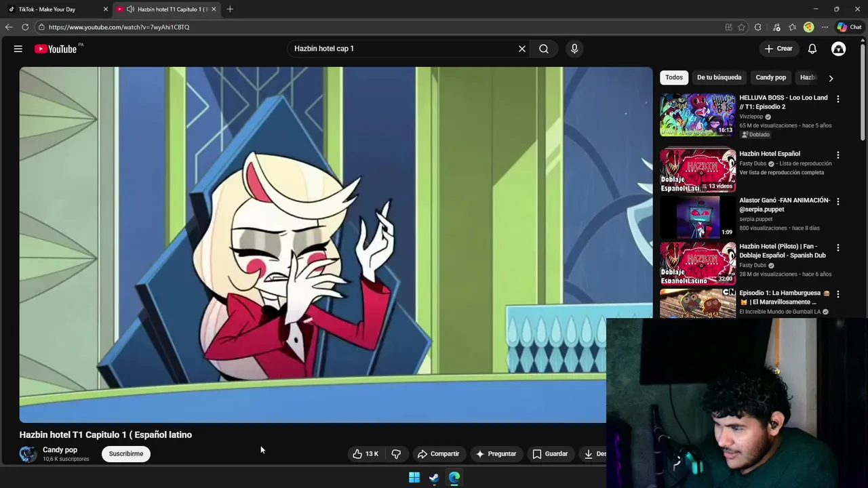Start voice search with the microphone icon
This screenshot has height=488, width=868.
[x=574, y=49]
